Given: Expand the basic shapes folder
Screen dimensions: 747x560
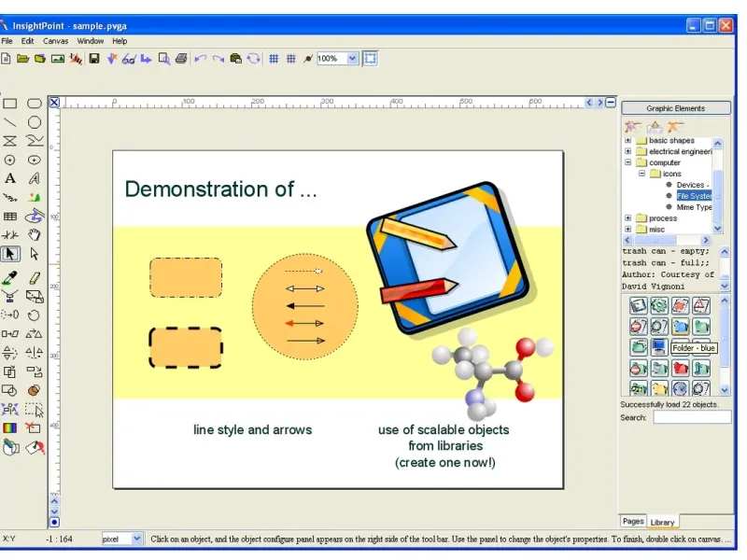Looking at the screenshot, I should [x=627, y=141].
